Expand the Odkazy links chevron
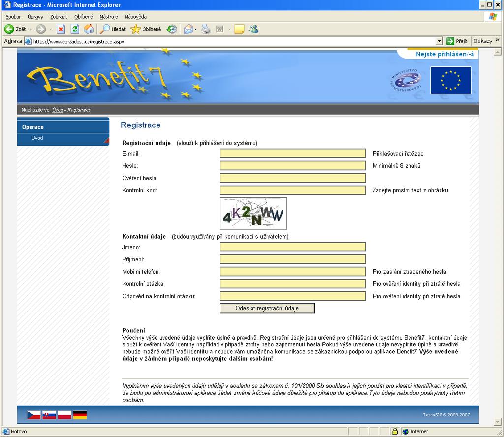This screenshot has height=437, width=504. coord(497,40)
